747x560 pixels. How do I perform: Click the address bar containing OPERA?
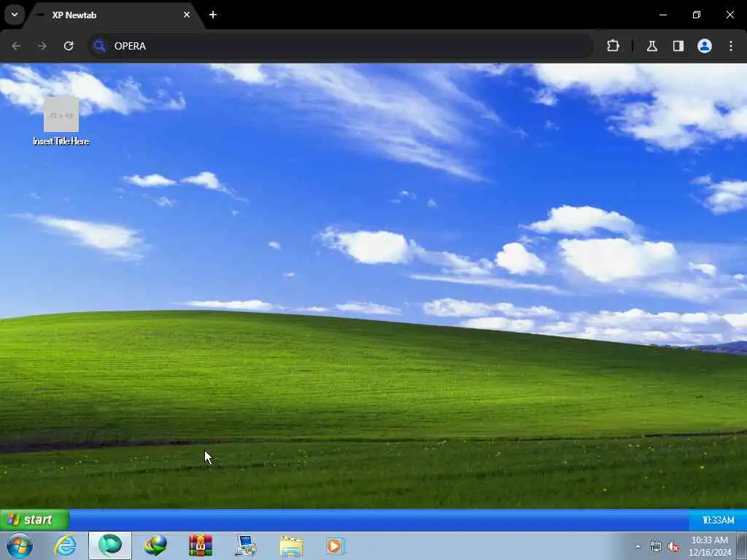click(x=341, y=46)
